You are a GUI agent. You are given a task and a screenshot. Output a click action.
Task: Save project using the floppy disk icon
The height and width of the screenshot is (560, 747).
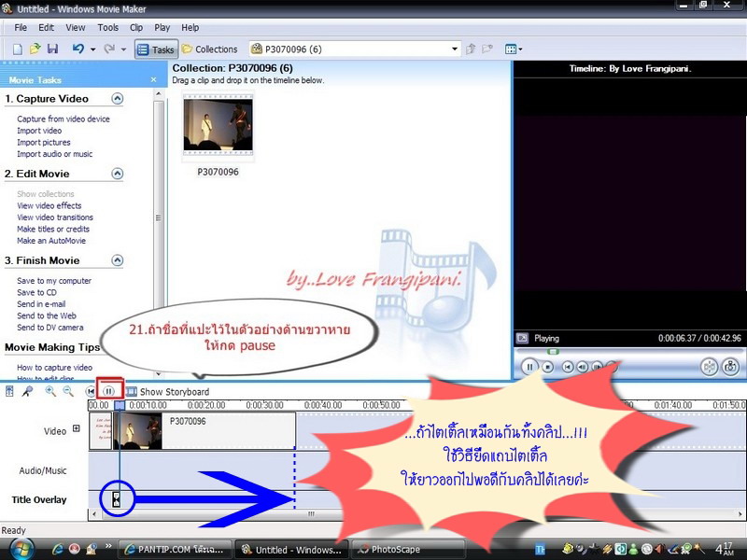[x=52, y=49]
